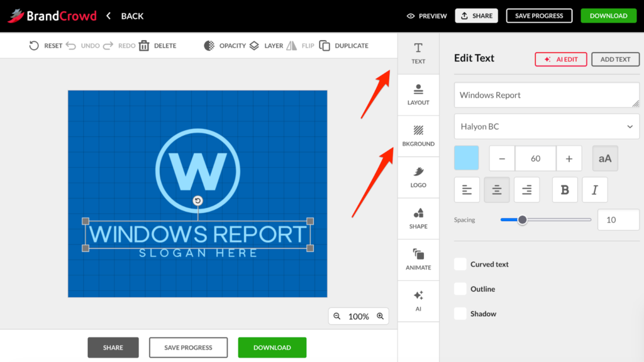Open the TEXT tool tab
Image resolution: width=644 pixels, height=362 pixels.
pos(418,53)
